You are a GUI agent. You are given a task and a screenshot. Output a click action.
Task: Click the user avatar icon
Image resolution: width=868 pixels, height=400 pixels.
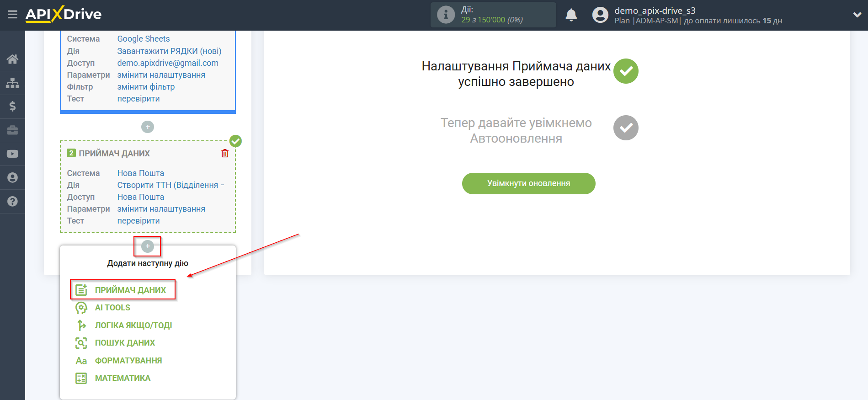click(600, 15)
